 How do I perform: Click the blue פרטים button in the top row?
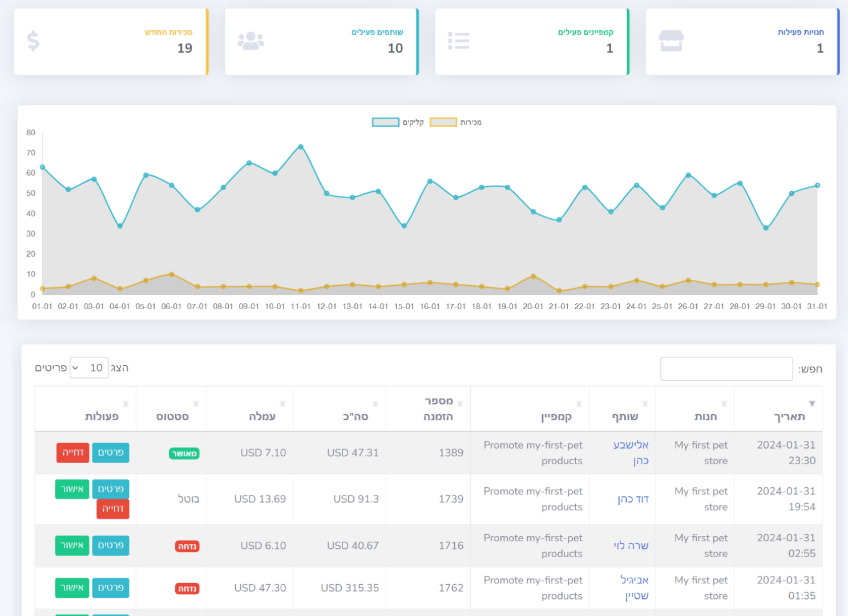(x=111, y=452)
